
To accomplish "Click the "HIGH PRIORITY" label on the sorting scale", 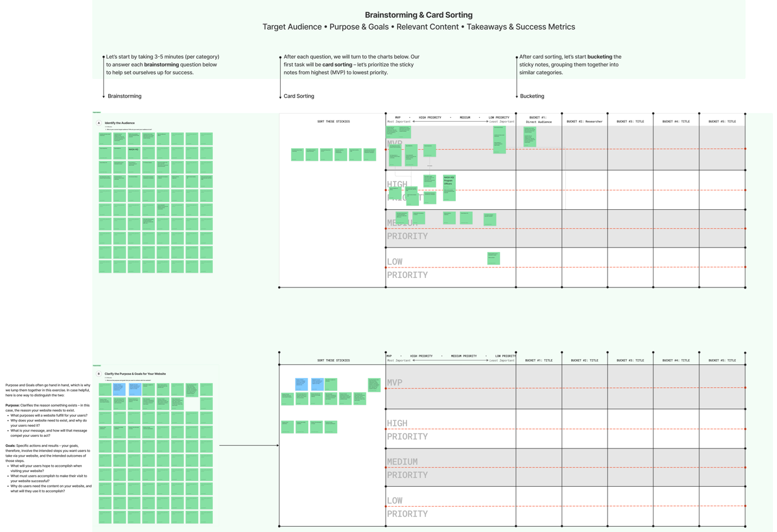I will (x=430, y=118).
